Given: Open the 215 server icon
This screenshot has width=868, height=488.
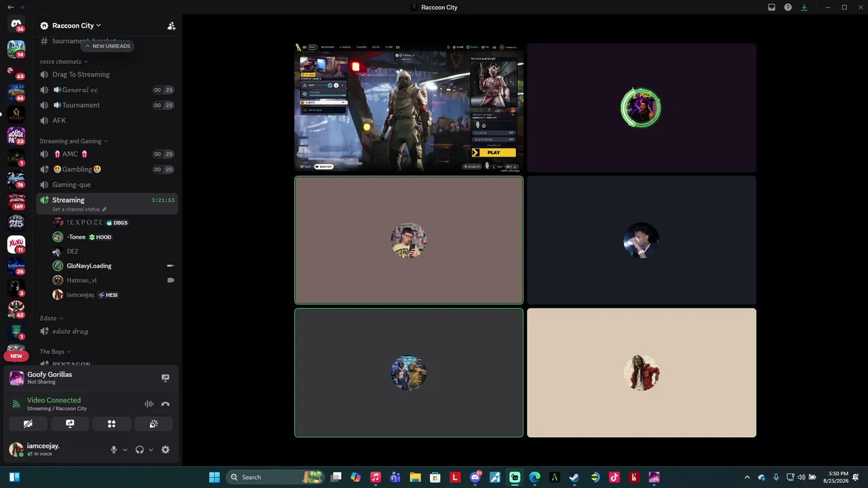Looking at the screenshot, I should [16, 222].
